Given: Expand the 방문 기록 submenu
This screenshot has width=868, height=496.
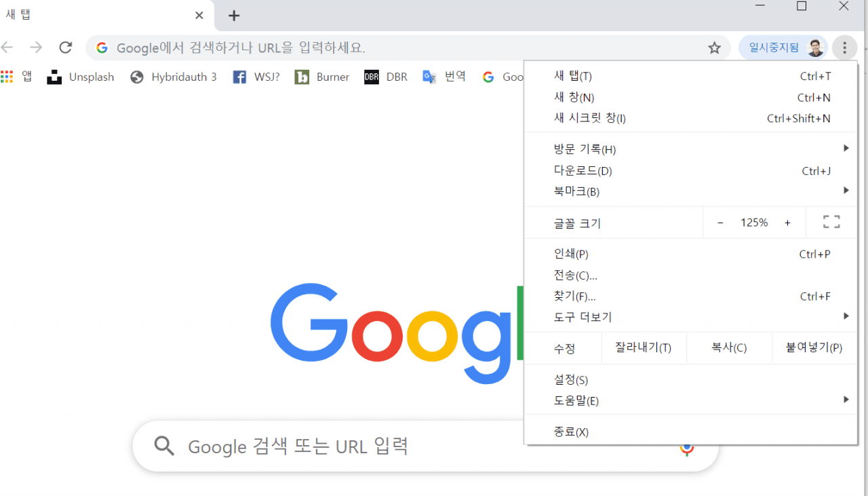Looking at the screenshot, I should tap(690, 149).
